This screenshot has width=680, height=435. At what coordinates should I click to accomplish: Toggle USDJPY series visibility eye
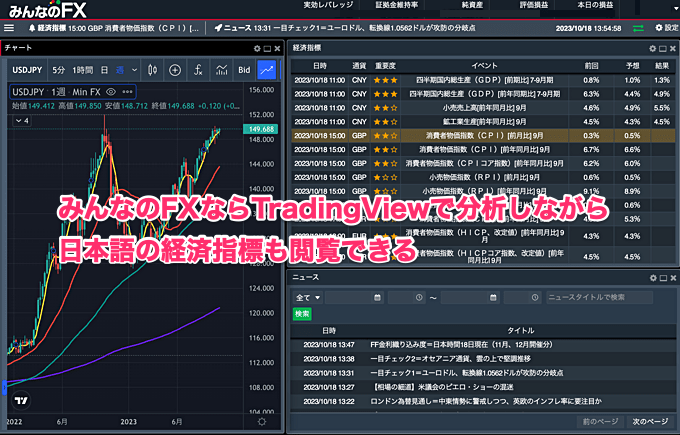tap(111, 92)
